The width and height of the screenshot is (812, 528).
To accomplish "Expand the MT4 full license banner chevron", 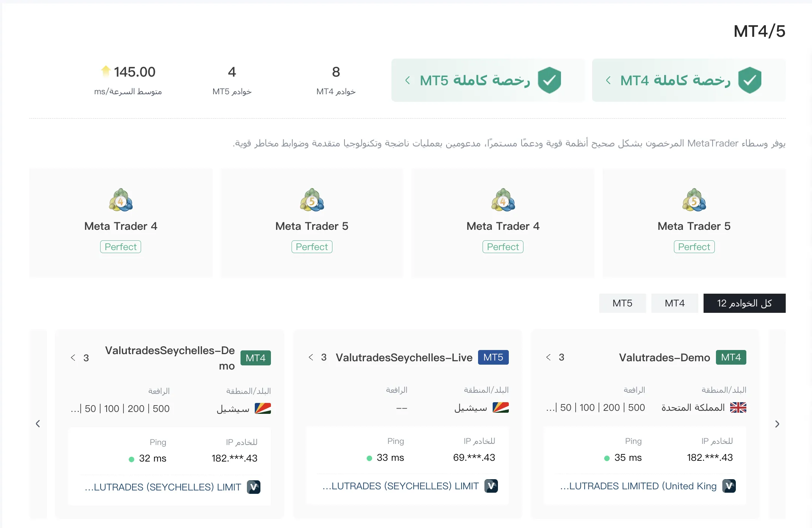I will tap(608, 80).
